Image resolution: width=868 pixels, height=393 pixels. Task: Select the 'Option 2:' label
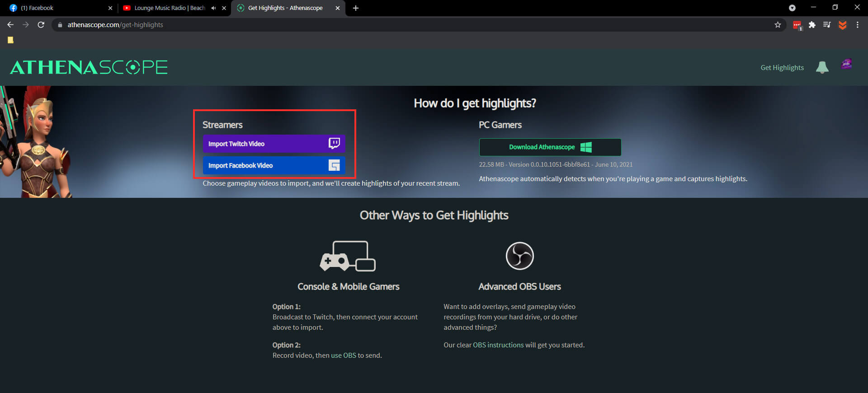286,345
